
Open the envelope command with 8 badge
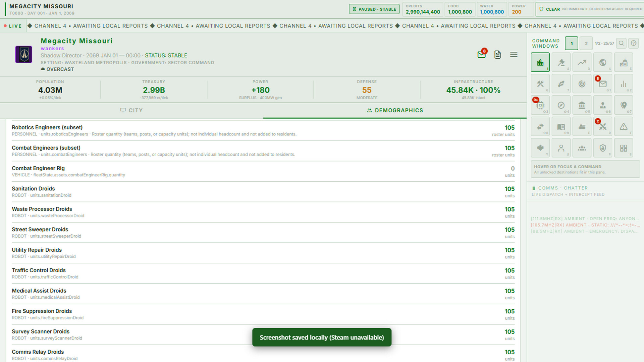pos(602,84)
